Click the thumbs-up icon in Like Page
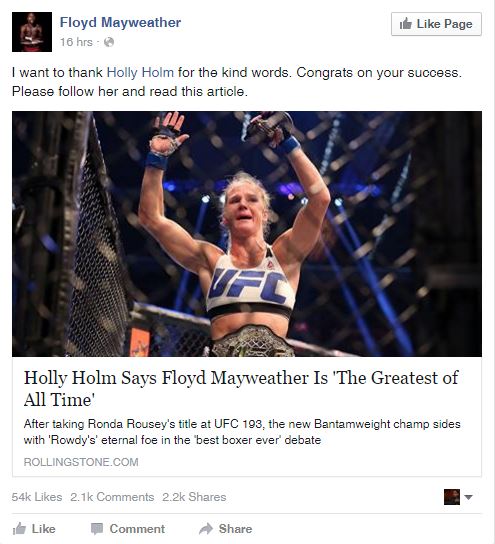495x544 pixels. (405, 24)
